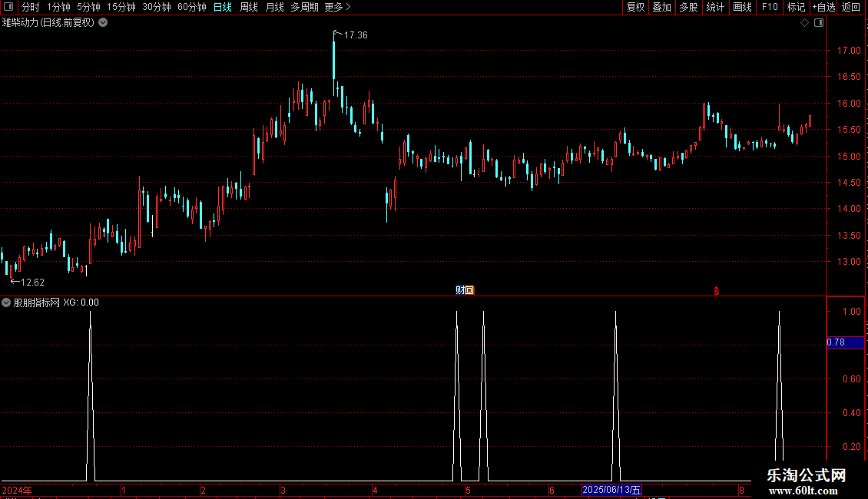
Task: Add stock with +自选 button
Action: tap(823, 7)
